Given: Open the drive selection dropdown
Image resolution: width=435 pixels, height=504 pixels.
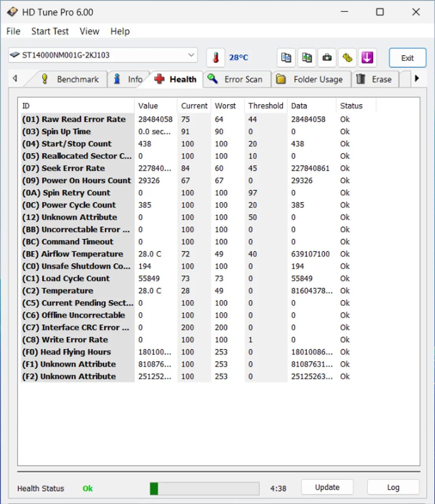Looking at the screenshot, I should click(x=103, y=55).
